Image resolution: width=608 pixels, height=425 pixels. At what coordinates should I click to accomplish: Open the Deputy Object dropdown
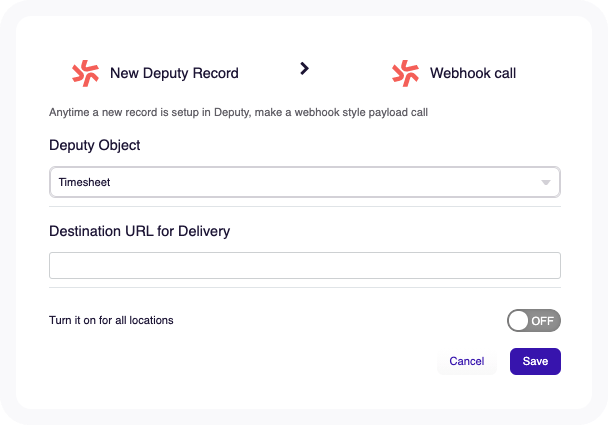coord(305,182)
